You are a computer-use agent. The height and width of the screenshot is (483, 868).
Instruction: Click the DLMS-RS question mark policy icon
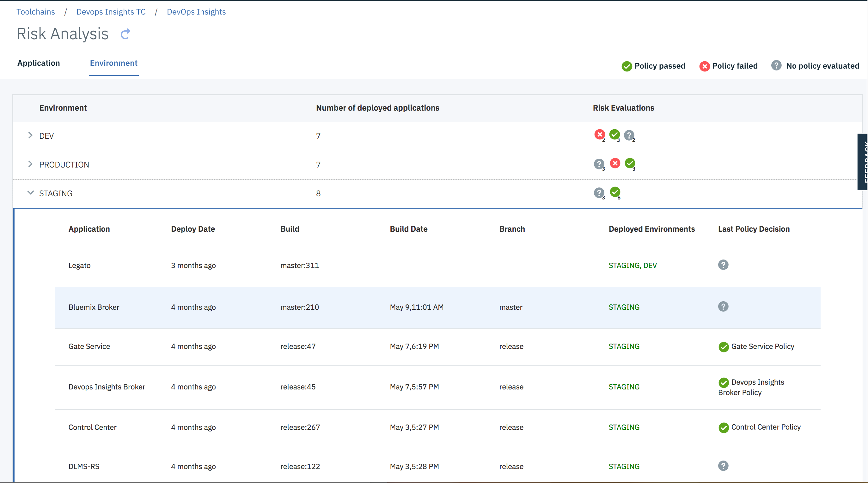723,466
